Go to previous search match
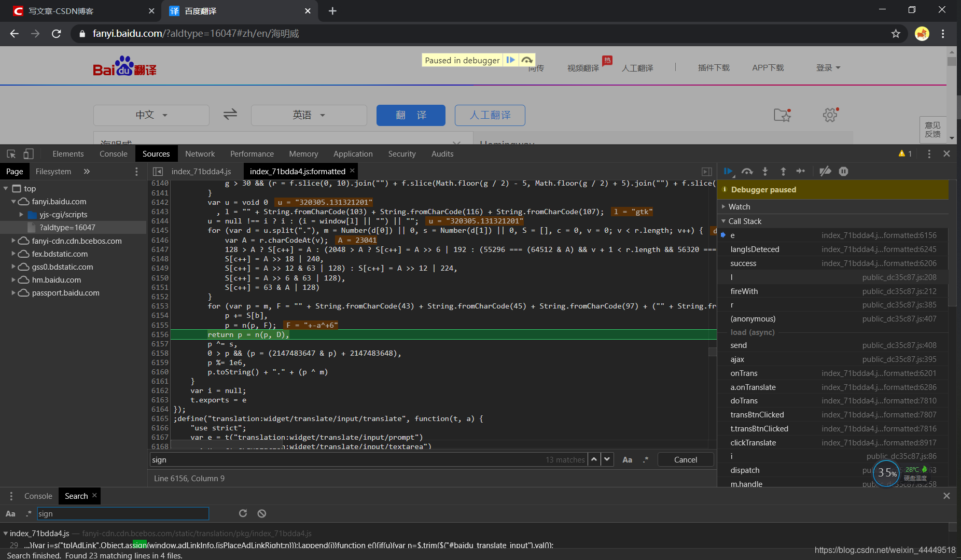This screenshot has height=560, width=961. tap(594, 459)
